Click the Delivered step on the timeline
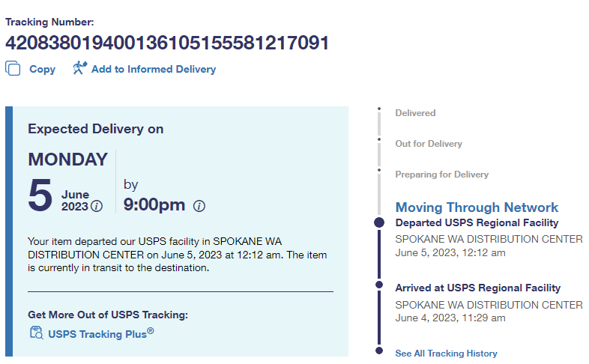 [x=415, y=113]
